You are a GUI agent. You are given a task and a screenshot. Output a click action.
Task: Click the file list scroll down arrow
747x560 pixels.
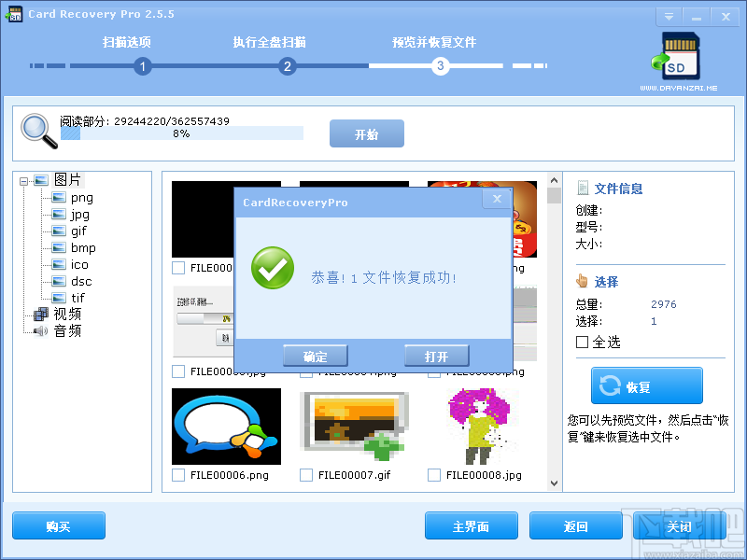click(554, 483)
